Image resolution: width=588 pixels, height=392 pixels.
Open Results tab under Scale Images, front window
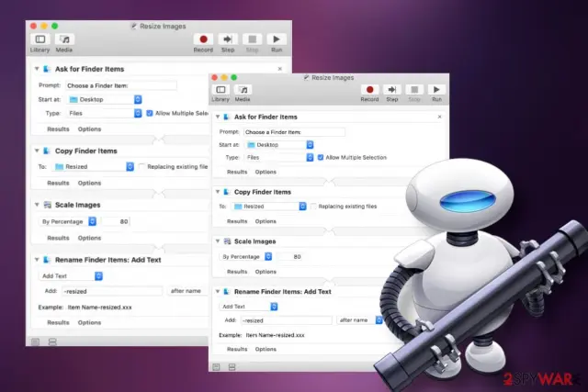coord(237,272)
